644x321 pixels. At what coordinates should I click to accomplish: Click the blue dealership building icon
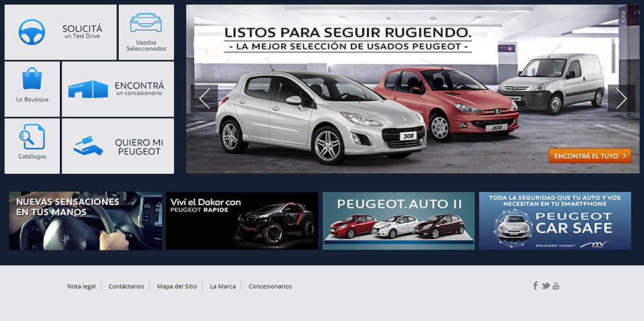click(88, 89)
